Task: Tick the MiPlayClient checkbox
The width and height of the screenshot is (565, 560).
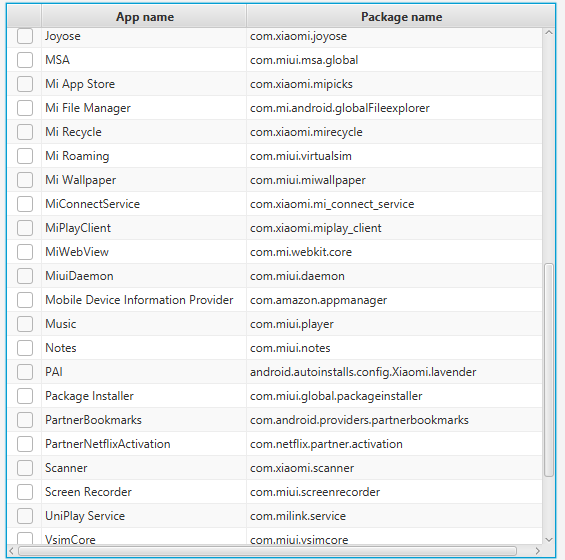Action: click(x=25, y=228)
